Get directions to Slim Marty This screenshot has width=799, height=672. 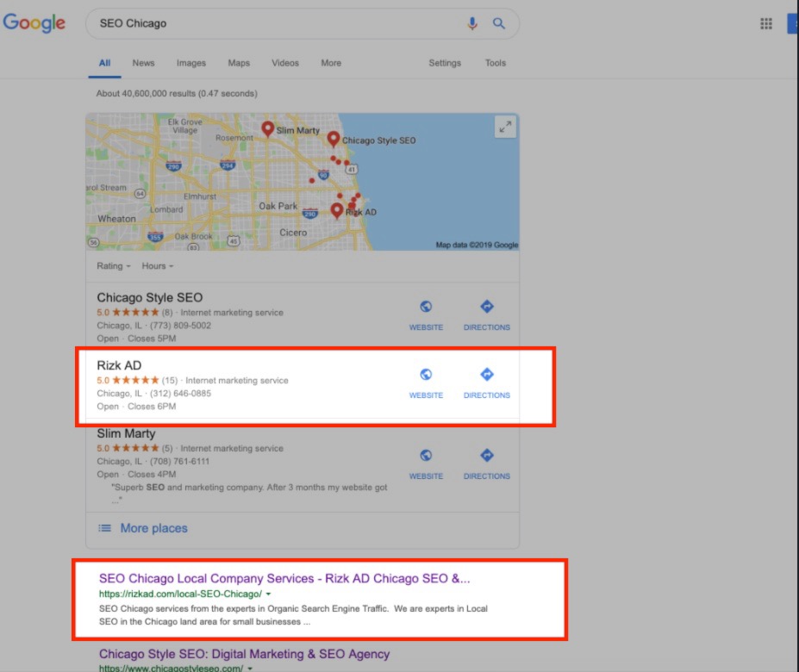coord(487,464)
